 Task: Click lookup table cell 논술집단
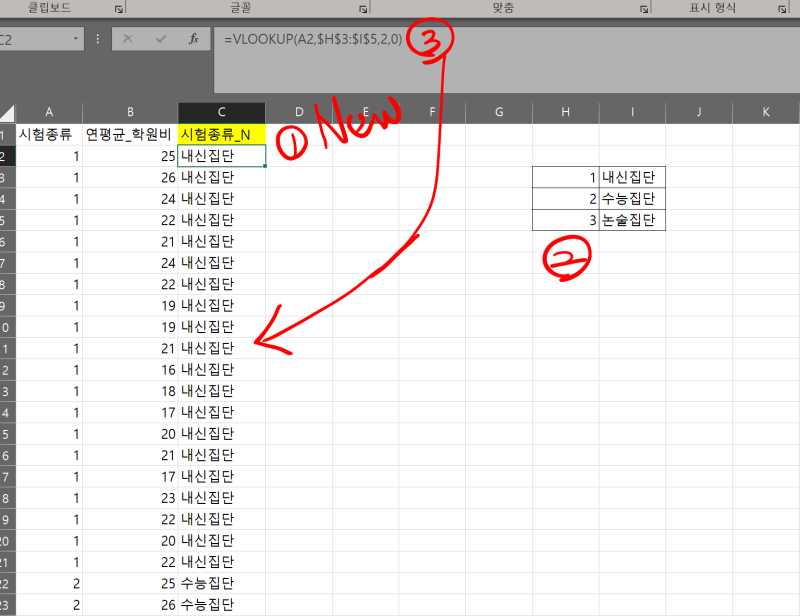pyautogui.click(x=632, y=220)
